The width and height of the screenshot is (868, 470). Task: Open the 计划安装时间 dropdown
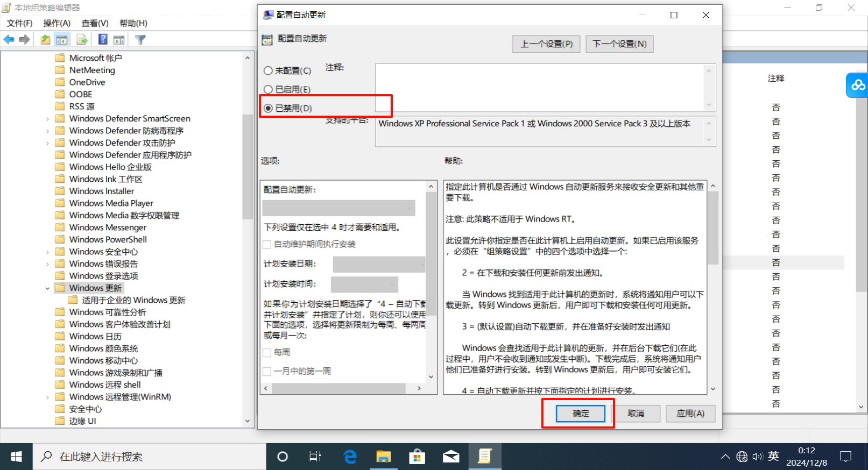tap(364, 284)
